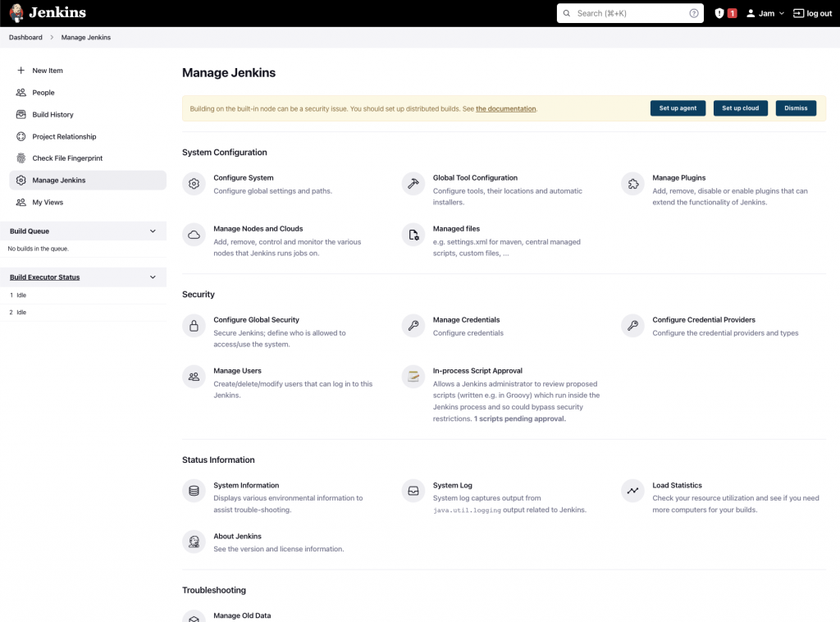Collapse the Build Queue panel
Viewport: 840px width, 622px height.
click(x=153, y=231)
